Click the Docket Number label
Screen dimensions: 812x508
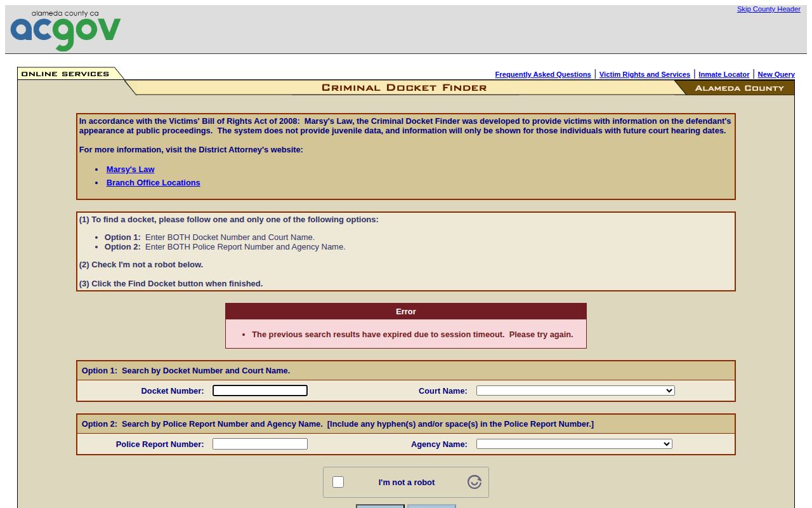click(173, 391)
